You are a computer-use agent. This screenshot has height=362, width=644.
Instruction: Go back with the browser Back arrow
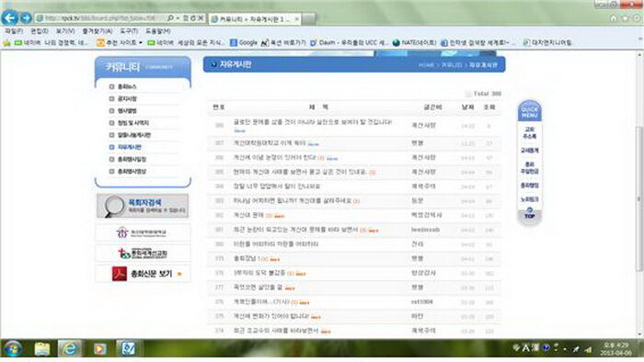tap(10, 17)
